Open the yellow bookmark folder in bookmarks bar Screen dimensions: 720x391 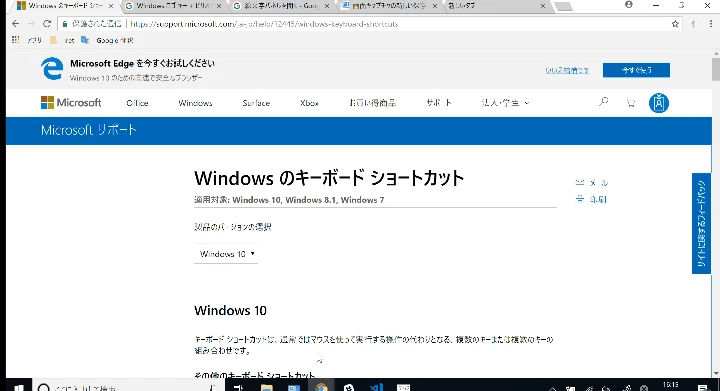[53, 40]
